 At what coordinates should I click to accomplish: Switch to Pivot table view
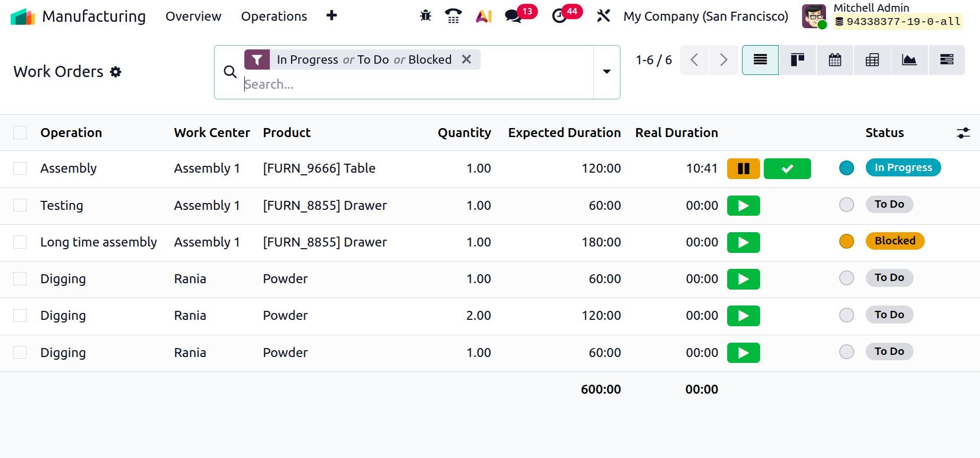pyautogui.click(x=872, y=60)
